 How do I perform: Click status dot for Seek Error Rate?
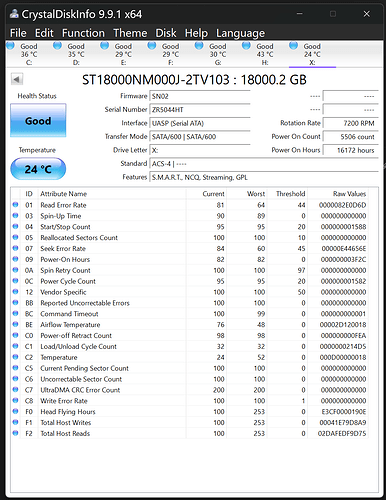pos(15,248)
